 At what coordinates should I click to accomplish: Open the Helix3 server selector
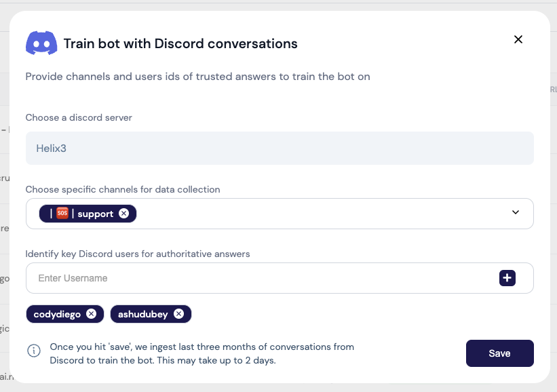(x=280, y=148)
